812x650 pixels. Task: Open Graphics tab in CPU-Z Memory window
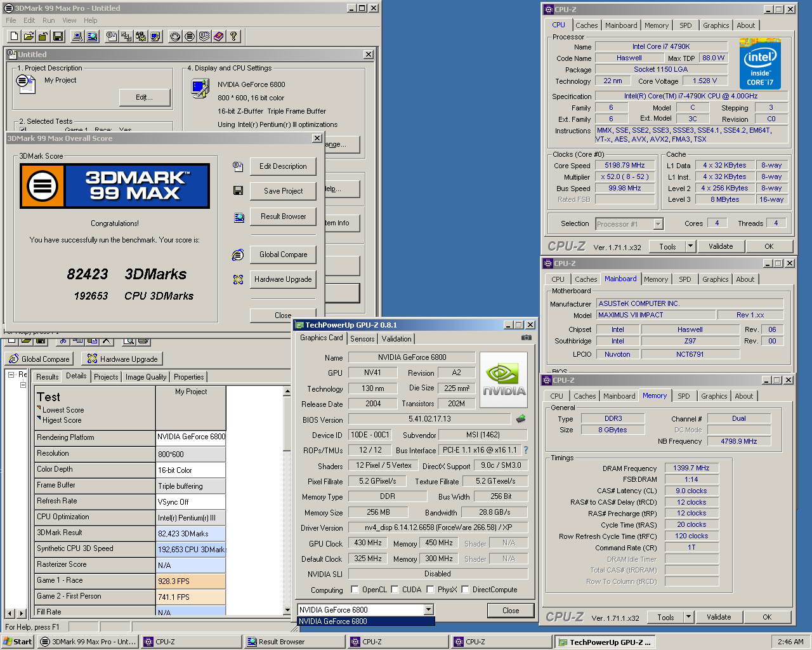tap(714, 396)
